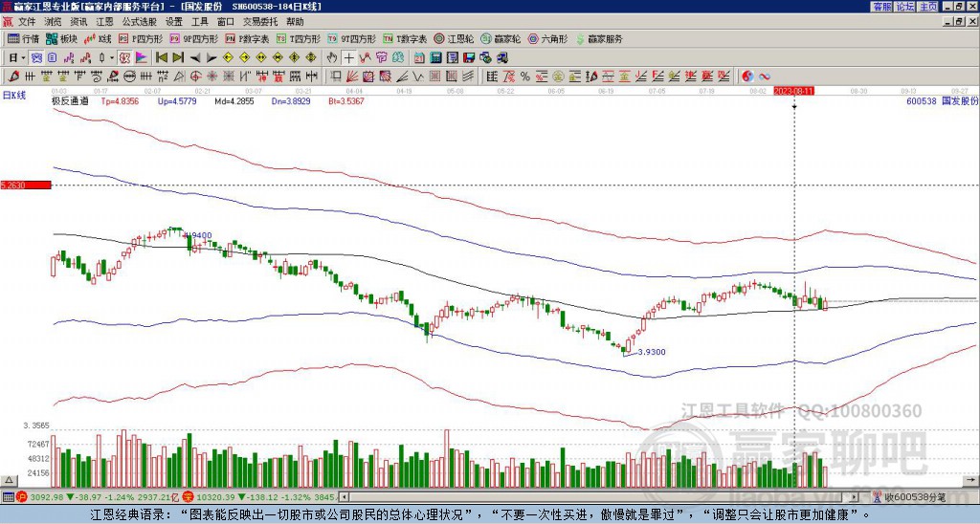
Task: Open the 公式选股 menu
Action: click(140, 22)
